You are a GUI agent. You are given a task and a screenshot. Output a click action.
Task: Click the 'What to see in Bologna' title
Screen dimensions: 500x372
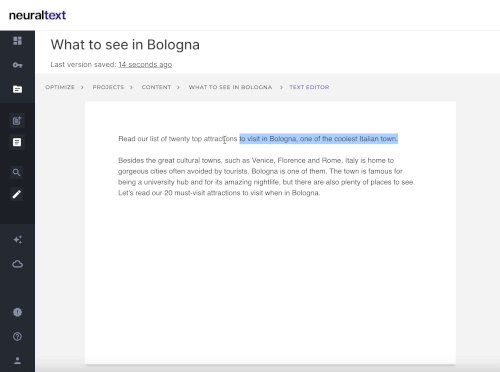(x=125, y=45)
